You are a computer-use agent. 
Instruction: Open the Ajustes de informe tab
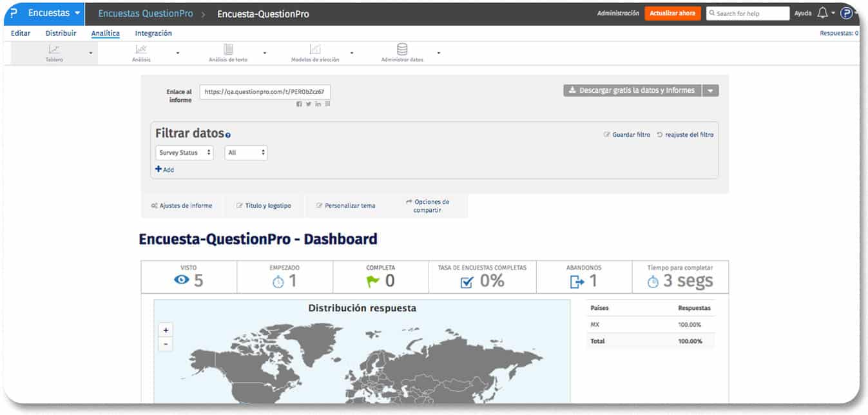point(181,206)
